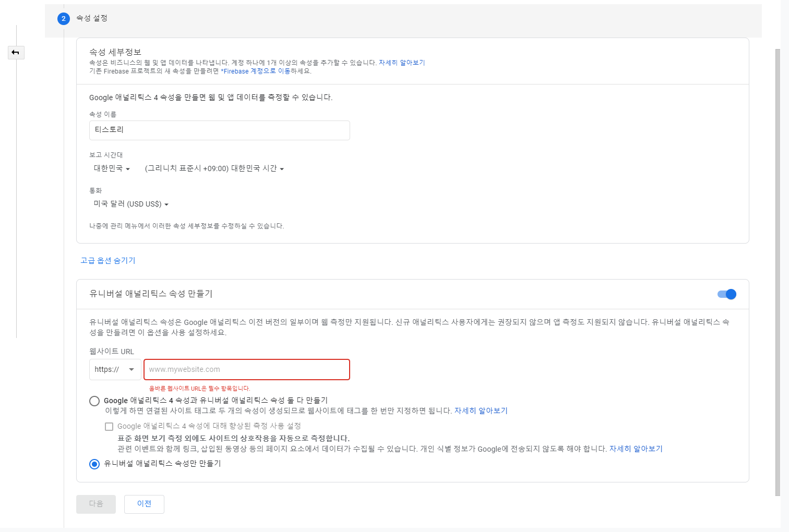
Task: Click the 올바른 웹사이트 URL은 필수 error message
Action: click(x=200, y=389)
